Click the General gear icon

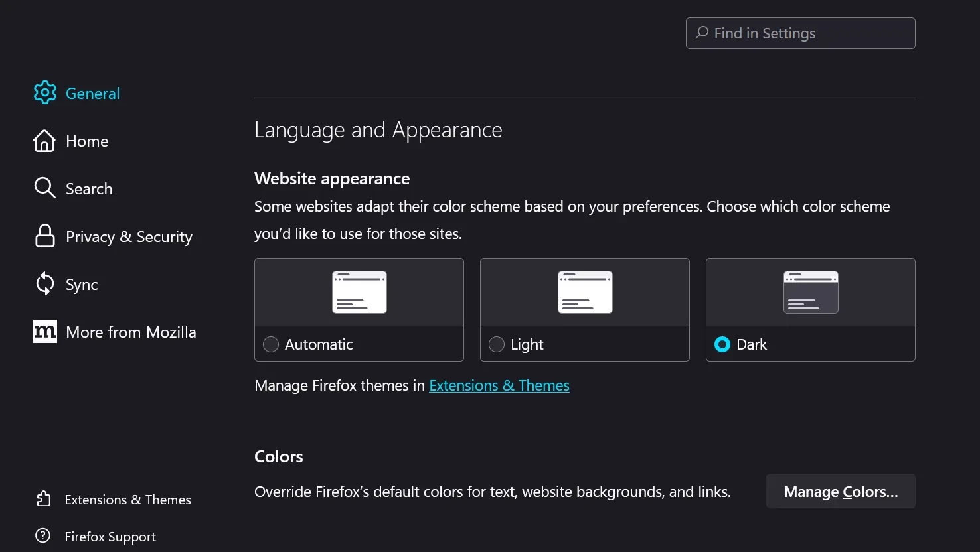pyautogui.click(x=45, y=93)
